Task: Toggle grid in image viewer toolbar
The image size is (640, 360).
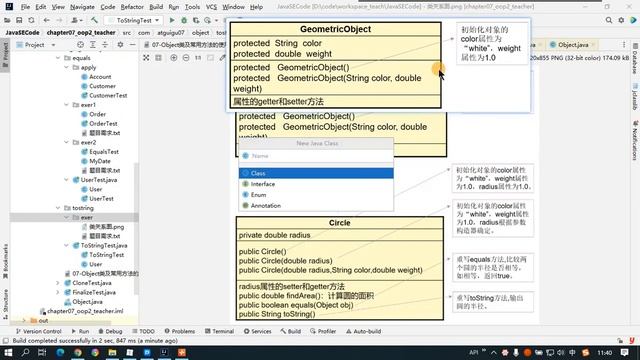Action: point(158,58)
